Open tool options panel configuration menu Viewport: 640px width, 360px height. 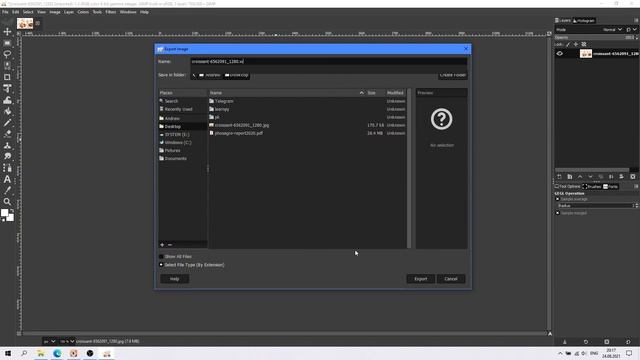click(636, 186)
